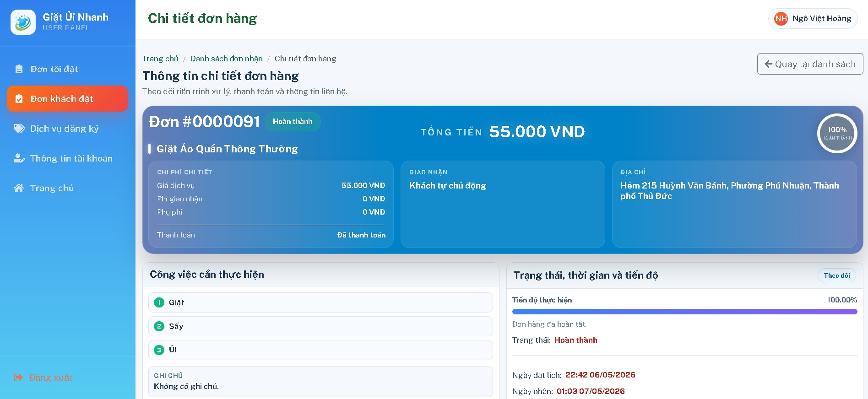Click the Trạng thái, thời gian và tiến độ heading

click(x=586, y=275)
